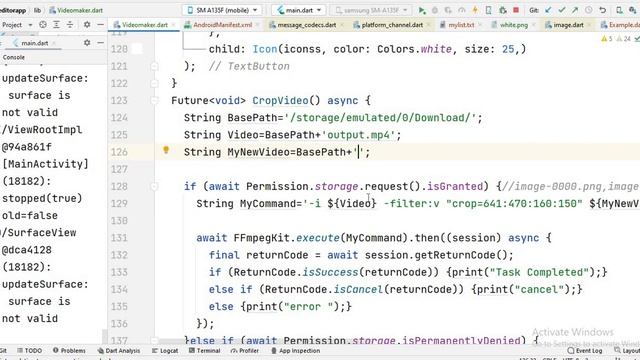
Task: Run the app with the green play button
Action: (x=422, y=10)
